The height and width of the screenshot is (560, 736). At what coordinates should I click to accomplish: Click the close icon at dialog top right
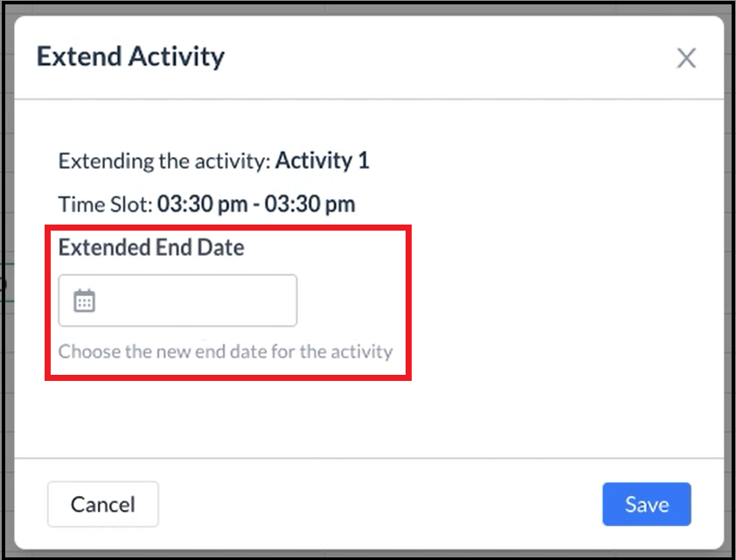click(686, 58)
